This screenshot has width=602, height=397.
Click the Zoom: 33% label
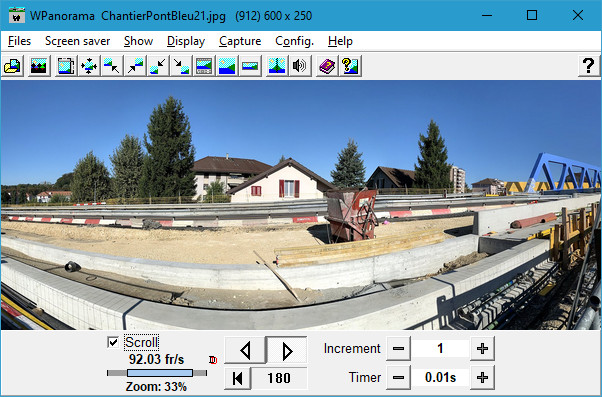click(156, 386)
